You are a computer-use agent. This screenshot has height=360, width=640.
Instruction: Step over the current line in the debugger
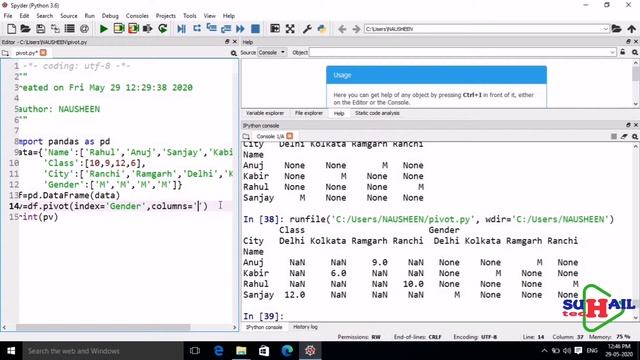click(x=197, y=29)
